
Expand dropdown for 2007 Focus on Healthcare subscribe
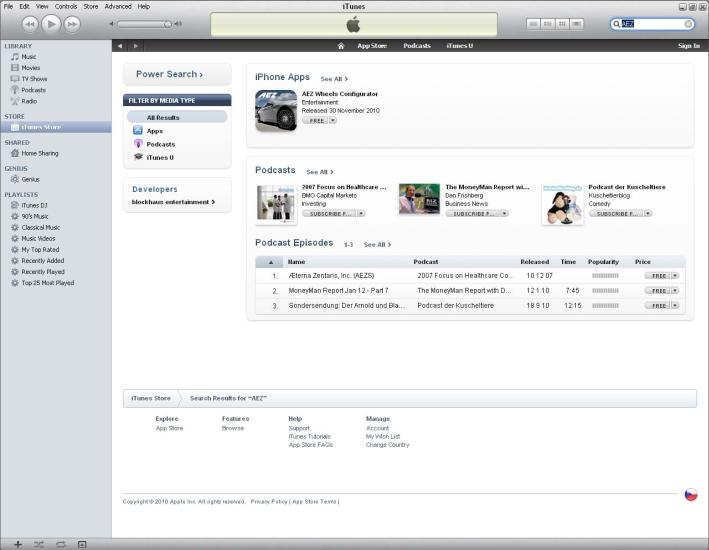(x=361, y=213)
